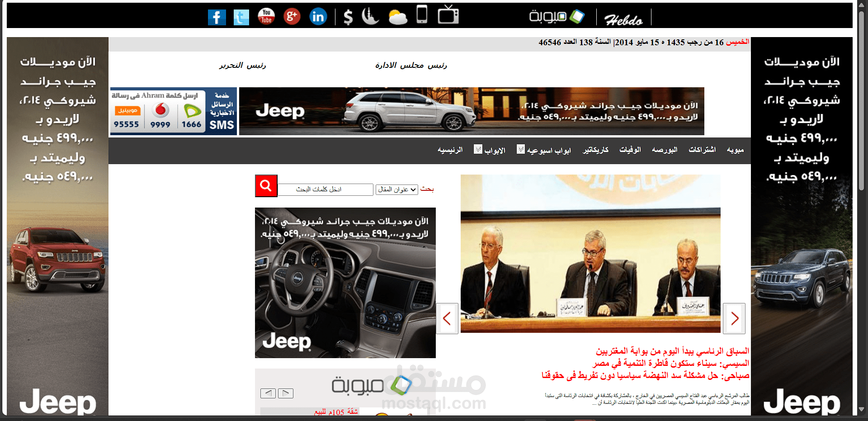Click the left red Jeep skyscraper ad
The height and width of the screenshot is (421, 868).
57,226
